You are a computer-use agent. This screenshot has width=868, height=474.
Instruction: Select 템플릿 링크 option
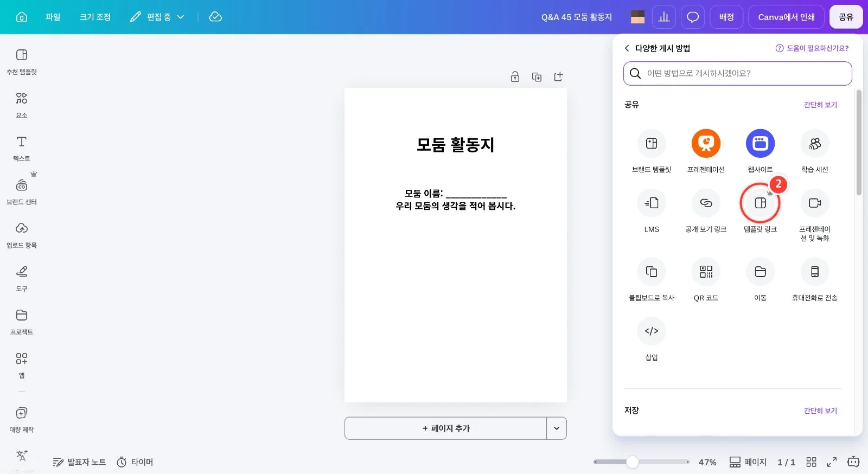pyautogui.click(x=760, y=211)
